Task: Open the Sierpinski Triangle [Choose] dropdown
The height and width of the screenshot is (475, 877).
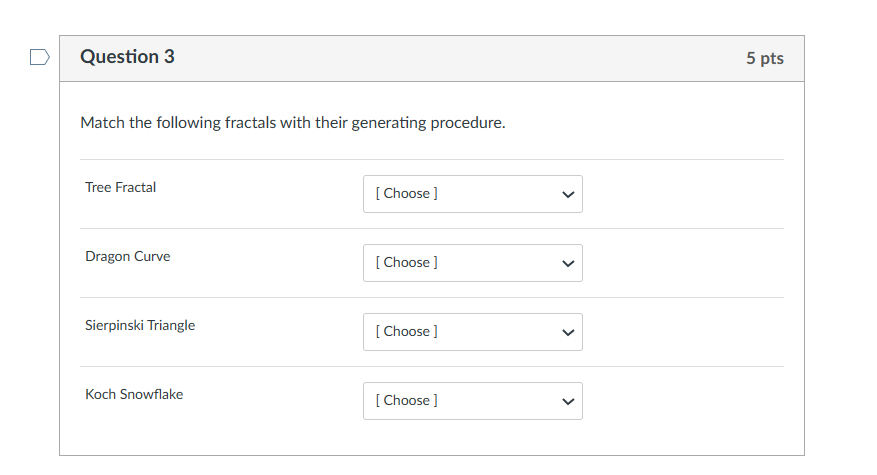Action: tap(472, 332)
